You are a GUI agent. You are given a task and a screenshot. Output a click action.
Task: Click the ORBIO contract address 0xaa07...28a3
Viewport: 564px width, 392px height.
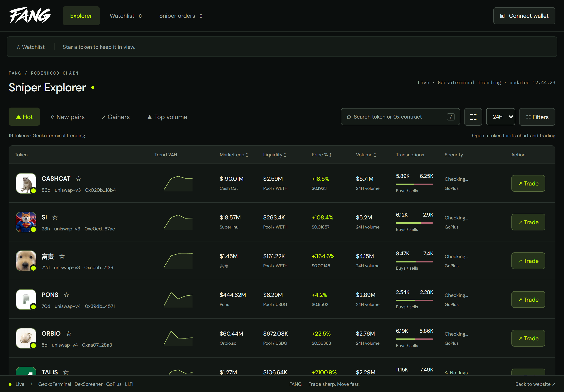coord(97,345)
